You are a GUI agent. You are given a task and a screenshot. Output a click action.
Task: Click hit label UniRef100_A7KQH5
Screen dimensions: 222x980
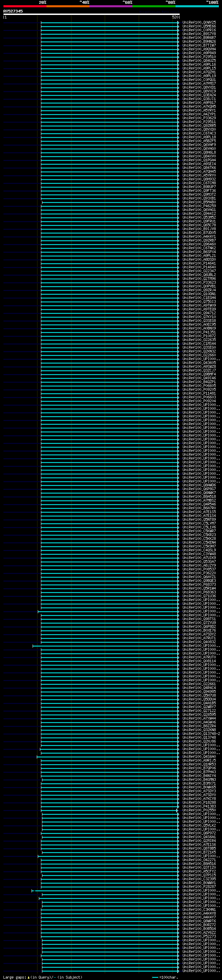[199, 106]
